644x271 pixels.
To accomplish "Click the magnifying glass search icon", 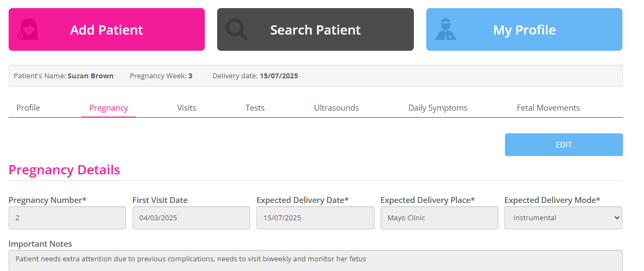I will pyautogui.click(x=237, y=30).
